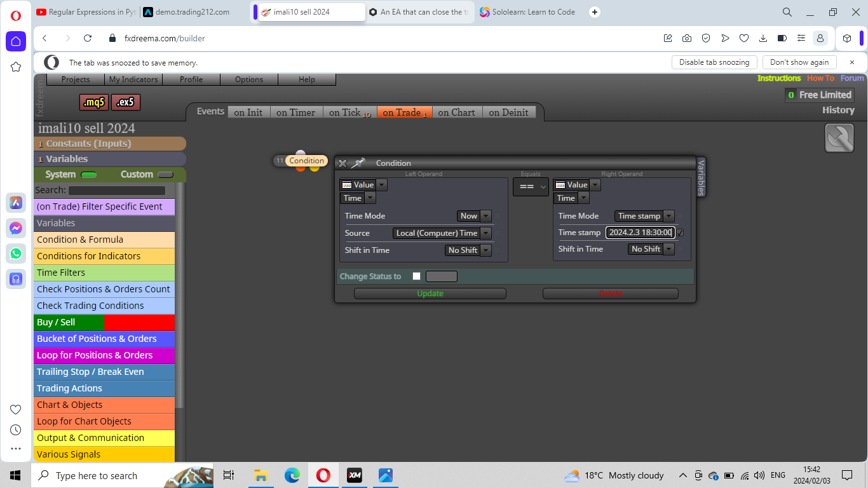Open the Photos app in taskbar
Image resolution: width=868 pixels, height=488 pixels.
[385, 475]
